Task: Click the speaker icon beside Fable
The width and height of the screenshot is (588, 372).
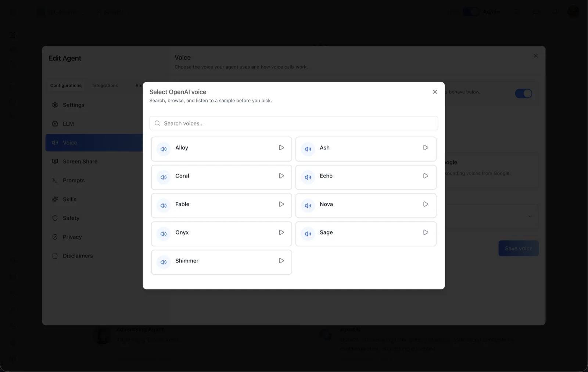Action: coord(164,206)
